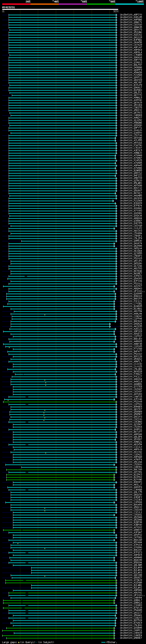Open hit UniRef100_Q41119
Viewport: 146px width, 644px height.
pyautogui.click(x=131, y=37)
